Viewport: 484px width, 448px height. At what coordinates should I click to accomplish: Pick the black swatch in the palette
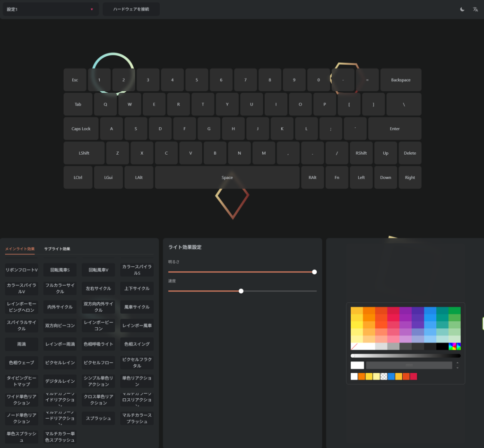click(x=442, y=346)
